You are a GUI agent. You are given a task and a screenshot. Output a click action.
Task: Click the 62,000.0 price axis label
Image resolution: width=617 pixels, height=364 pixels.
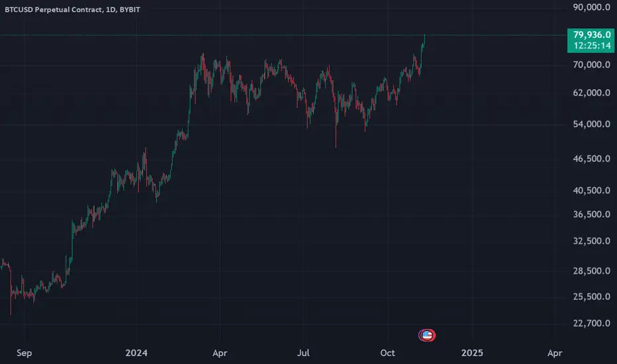pyautogui.click(x=592, y=93)
